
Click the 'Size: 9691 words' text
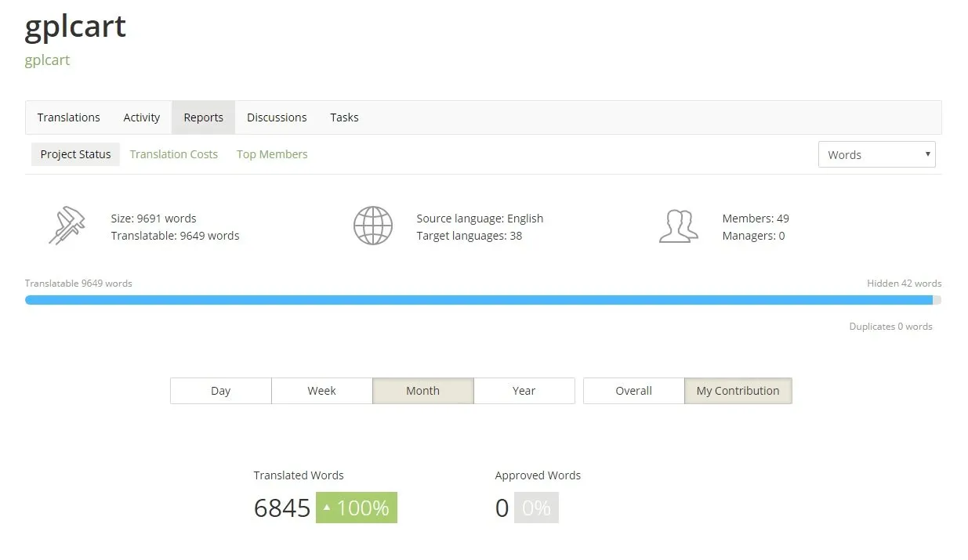click(154, 219)
